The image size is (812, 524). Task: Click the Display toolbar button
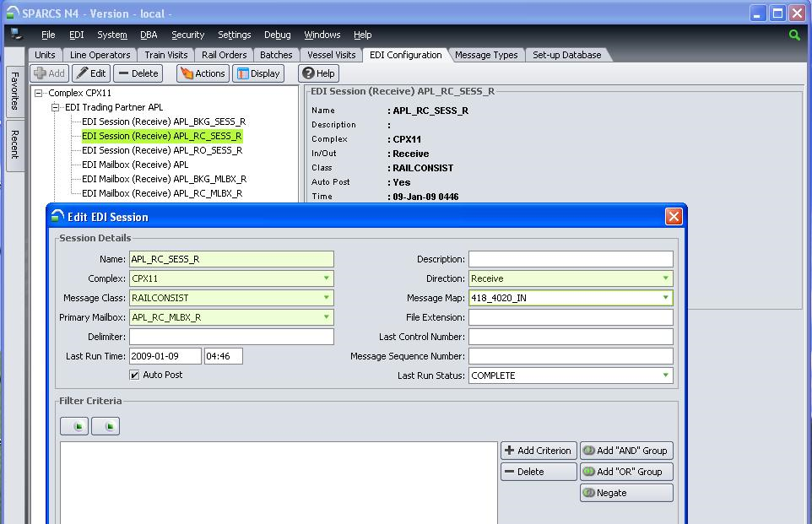tap(258, 73)
